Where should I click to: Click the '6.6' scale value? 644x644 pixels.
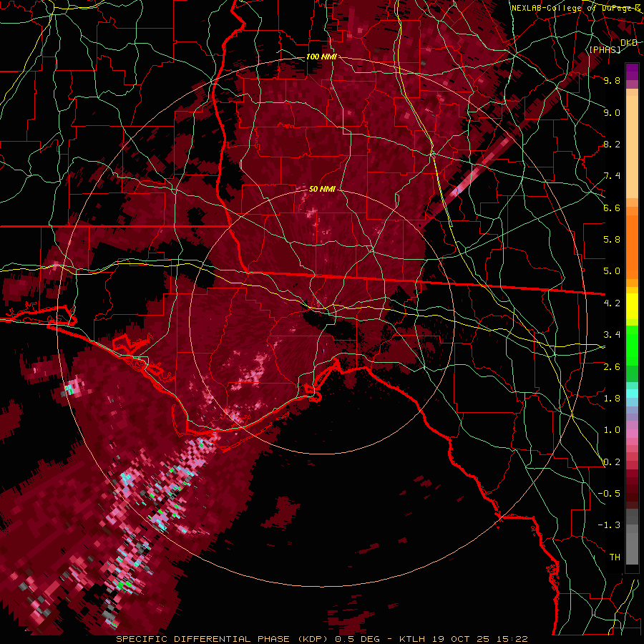pos(612,208)
